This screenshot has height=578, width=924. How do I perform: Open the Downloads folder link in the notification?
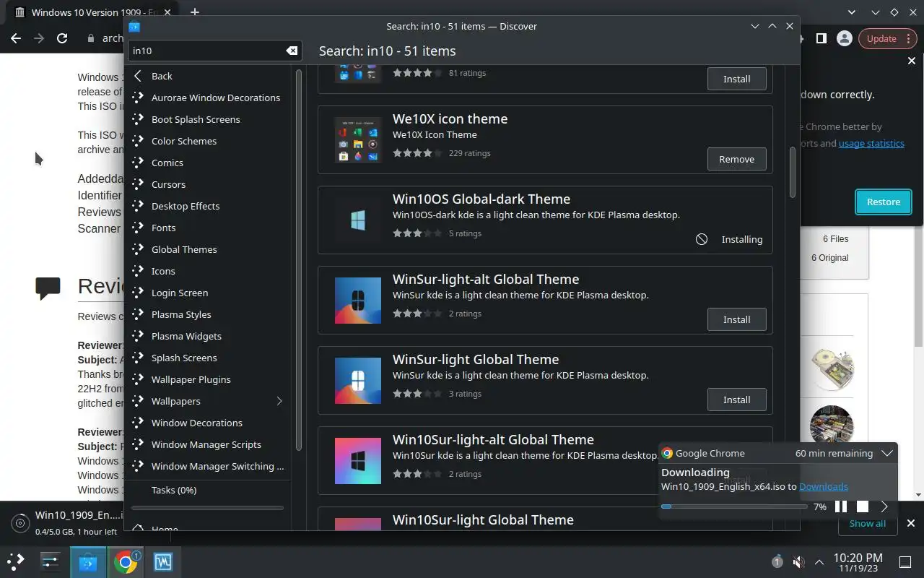(824, 486)
